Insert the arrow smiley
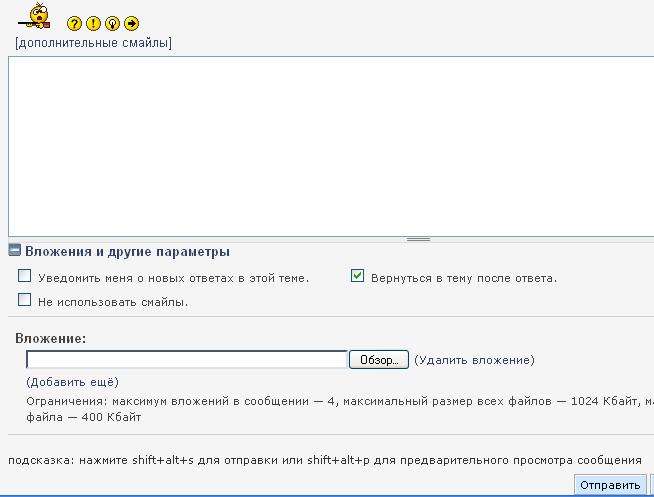Image resolution: width=654 pixels, height=497 pixels. (x=131, y=23)
